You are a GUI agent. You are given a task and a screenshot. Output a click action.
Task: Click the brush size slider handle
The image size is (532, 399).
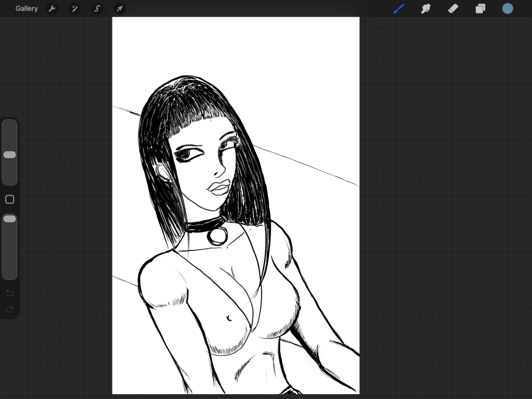9,155
